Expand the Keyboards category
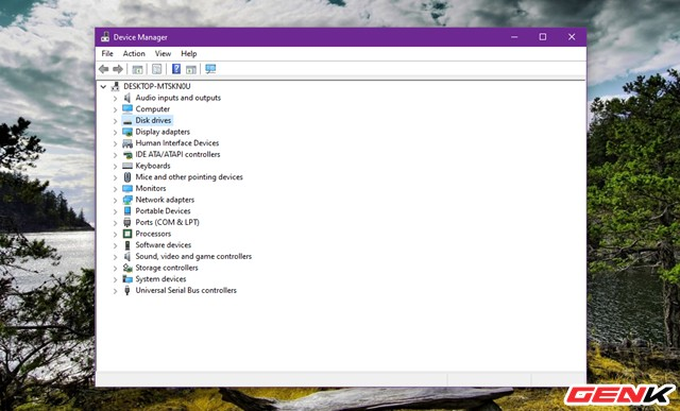 [115, 166]
